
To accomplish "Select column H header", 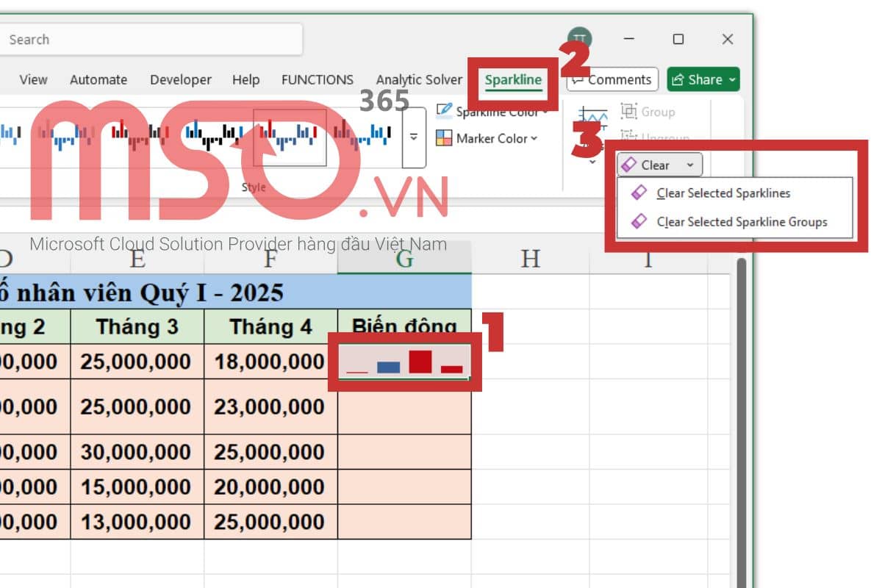I will pos(530,258).
